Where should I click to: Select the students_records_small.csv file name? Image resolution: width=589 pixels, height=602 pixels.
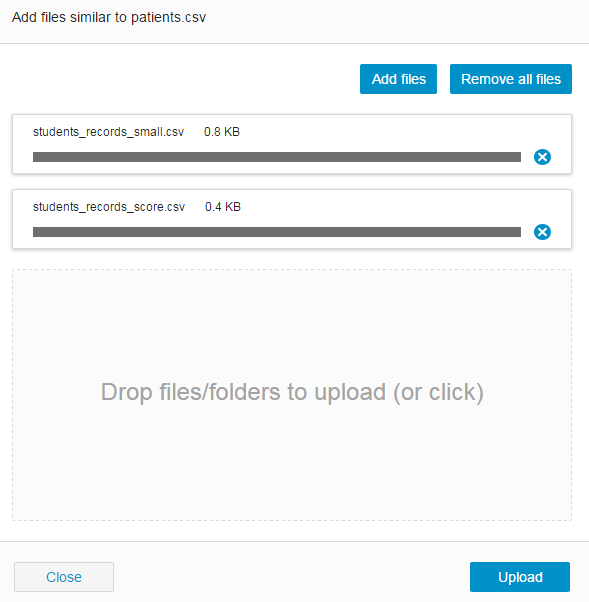108,132
